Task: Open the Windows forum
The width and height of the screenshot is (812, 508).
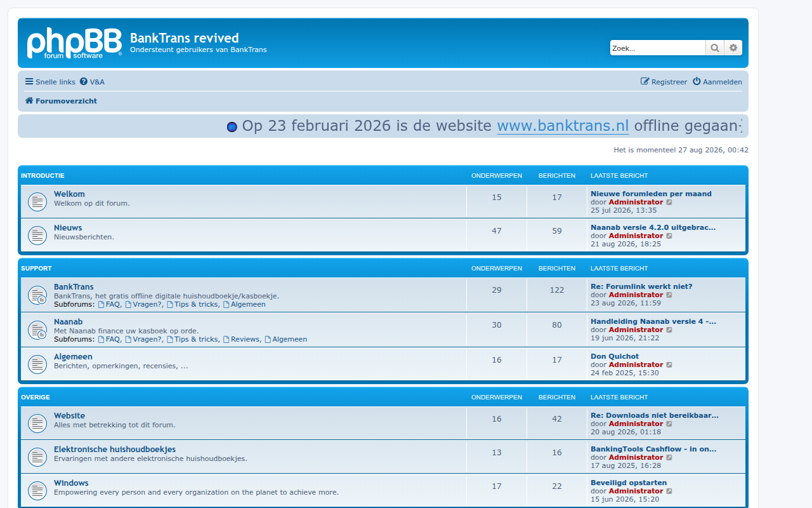Action: (x=71, y=483)
